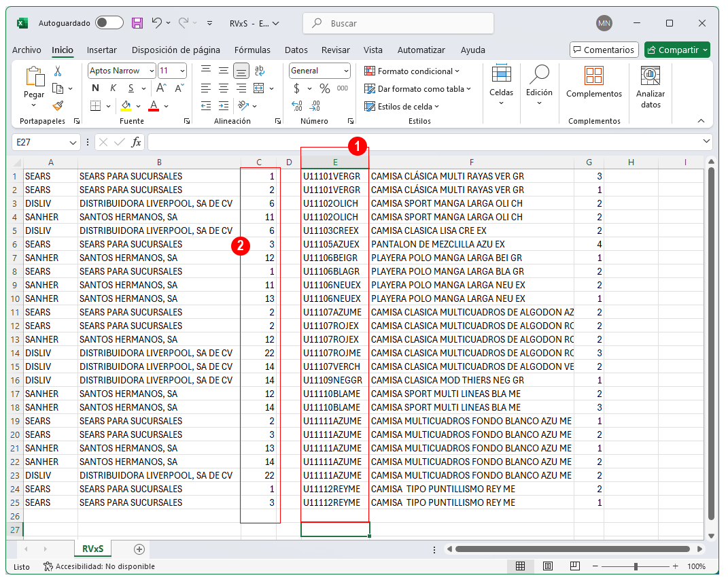Click the Buscar search field

coord(398,23)
